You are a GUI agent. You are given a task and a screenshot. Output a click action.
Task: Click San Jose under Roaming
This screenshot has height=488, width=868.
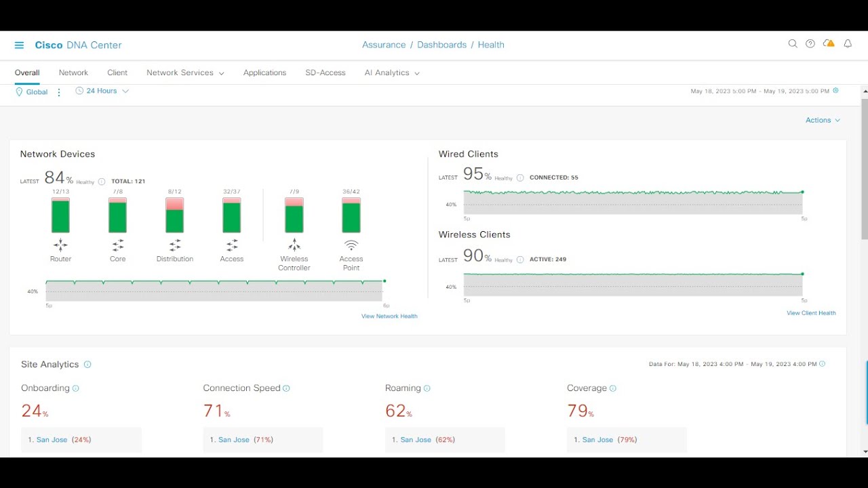pyautogui.click(x=416, y=440)
